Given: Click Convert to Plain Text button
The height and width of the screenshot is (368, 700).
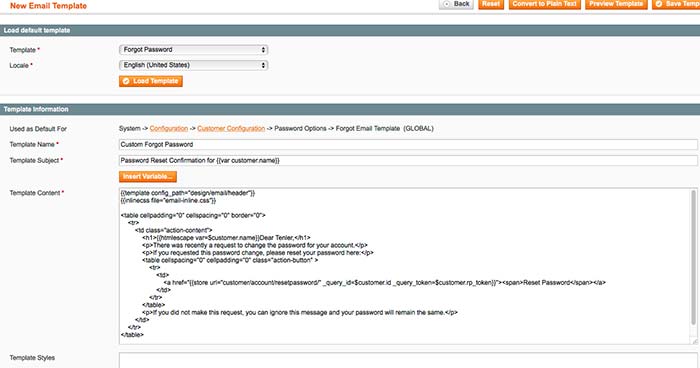Looking at the screenshot, I should pos(545,4).
